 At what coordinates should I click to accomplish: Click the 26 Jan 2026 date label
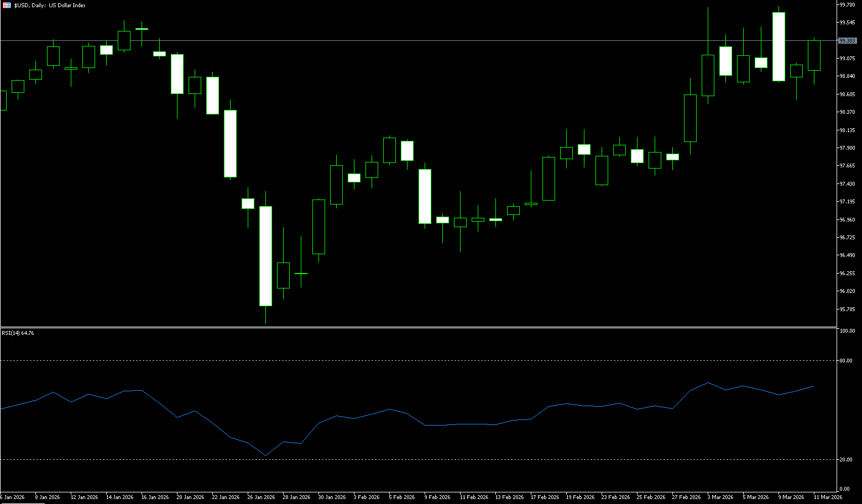click(x=261, y=497)
